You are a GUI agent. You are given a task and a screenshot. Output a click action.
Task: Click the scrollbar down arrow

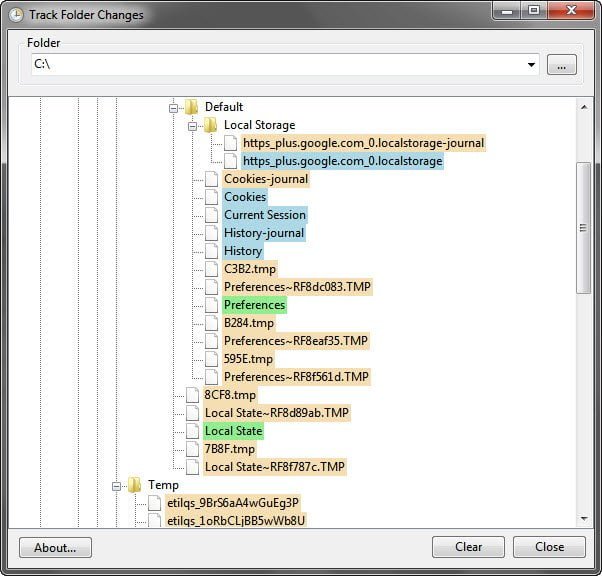tap(584, 519)
